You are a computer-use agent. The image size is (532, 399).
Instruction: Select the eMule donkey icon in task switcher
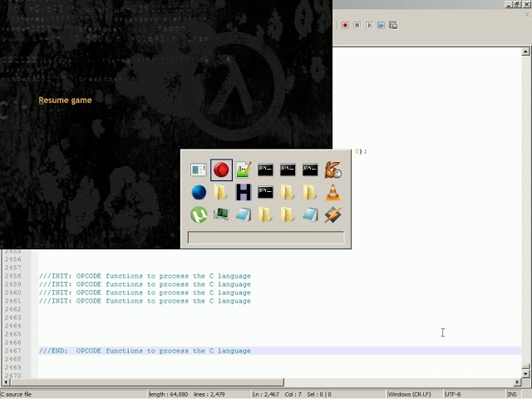332,170
